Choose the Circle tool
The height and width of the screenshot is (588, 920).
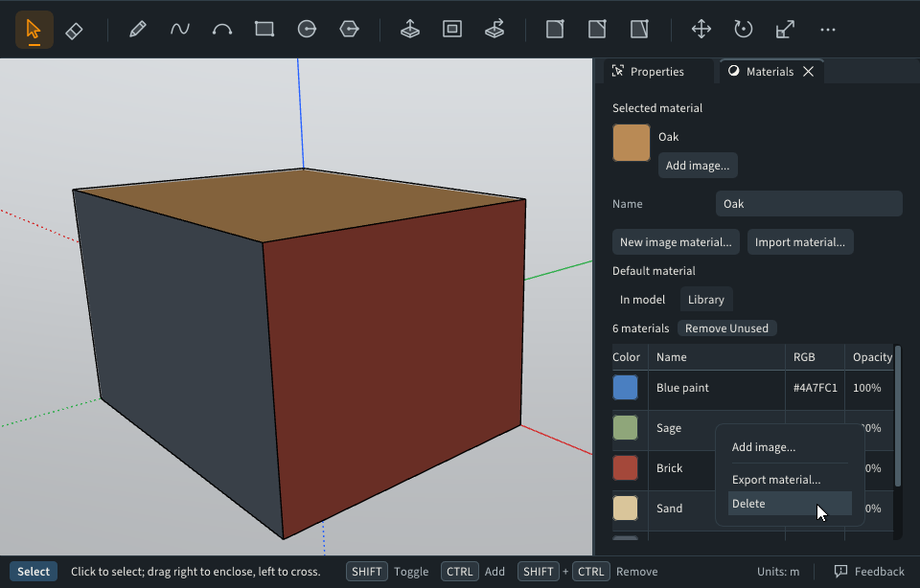click(307, 30)
